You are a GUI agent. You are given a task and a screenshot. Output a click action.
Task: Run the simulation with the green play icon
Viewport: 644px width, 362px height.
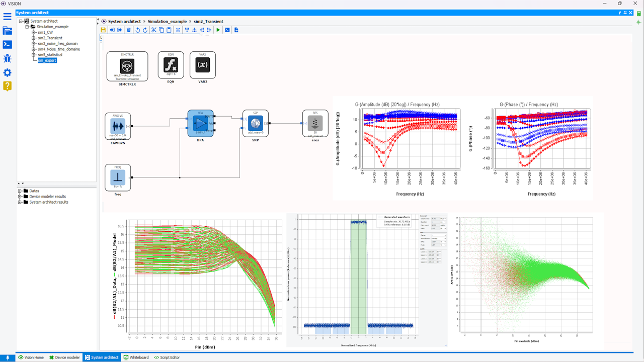[x=218, y=30]
